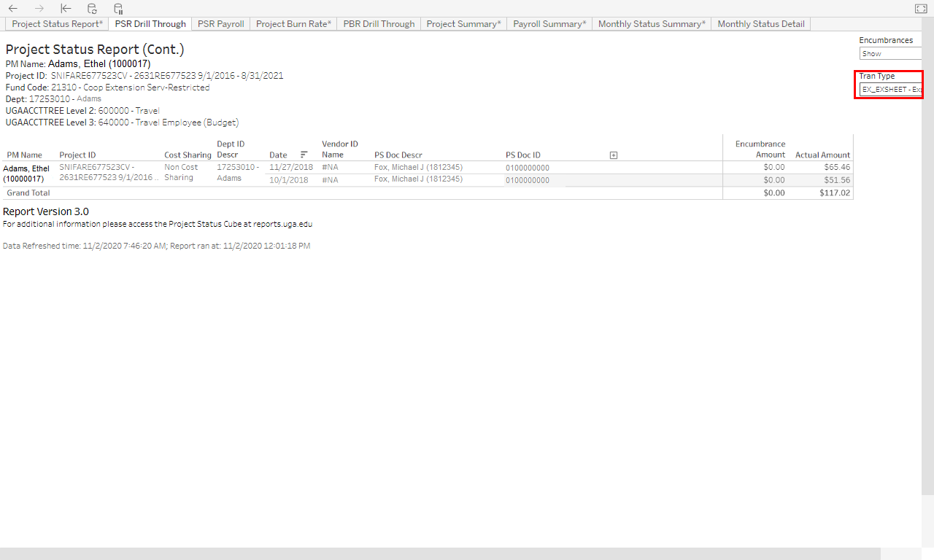This screenshot has width=934, height=560.
Task: Expand columns with the plus icon
Action: coord(614,155)
